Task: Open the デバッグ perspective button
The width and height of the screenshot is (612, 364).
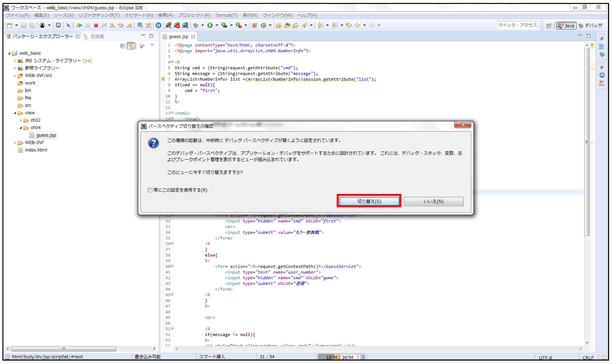Action: tap(590, 26)
